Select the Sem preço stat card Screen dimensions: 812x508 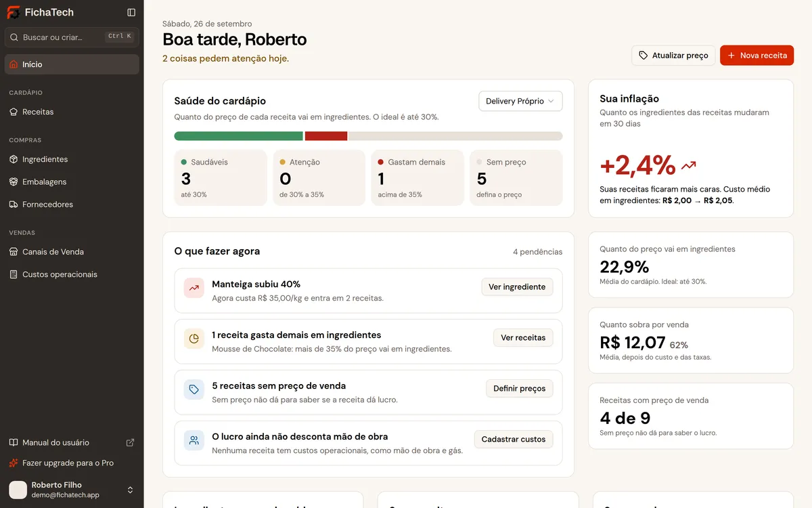(x=516, y=177)
